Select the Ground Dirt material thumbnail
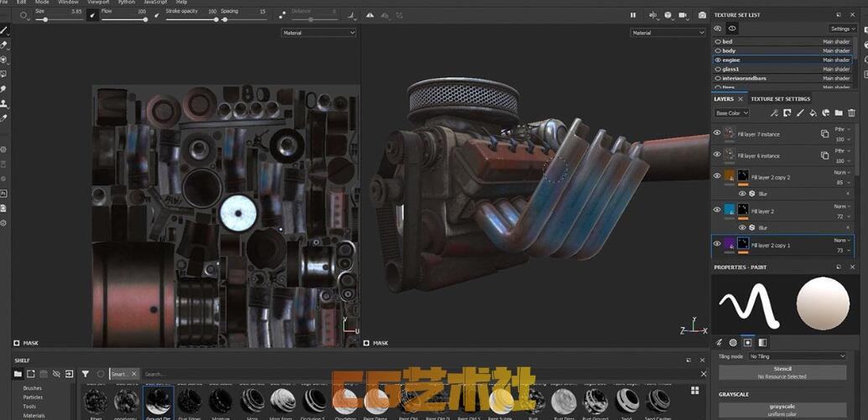The image size is (868, 420). (159, 402)
